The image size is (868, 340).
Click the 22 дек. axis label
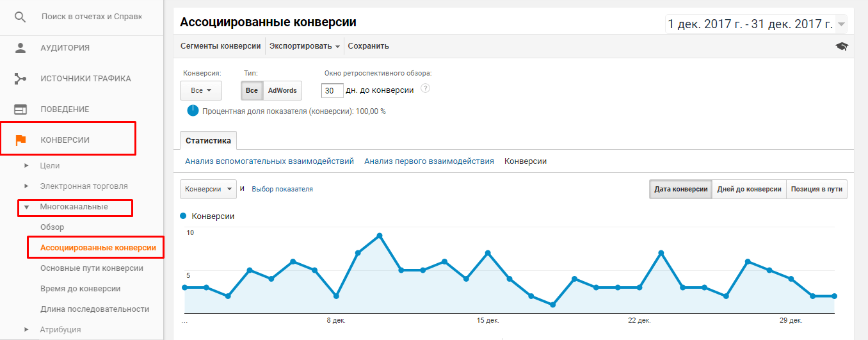tap(639, 320)
